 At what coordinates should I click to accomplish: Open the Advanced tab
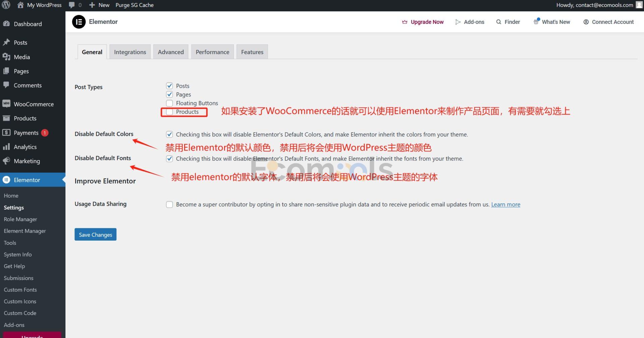tap(171, 52)
